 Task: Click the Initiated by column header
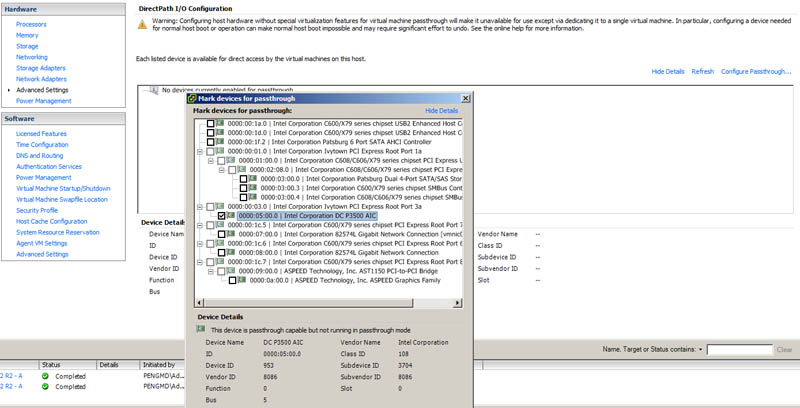pos(163,365)
